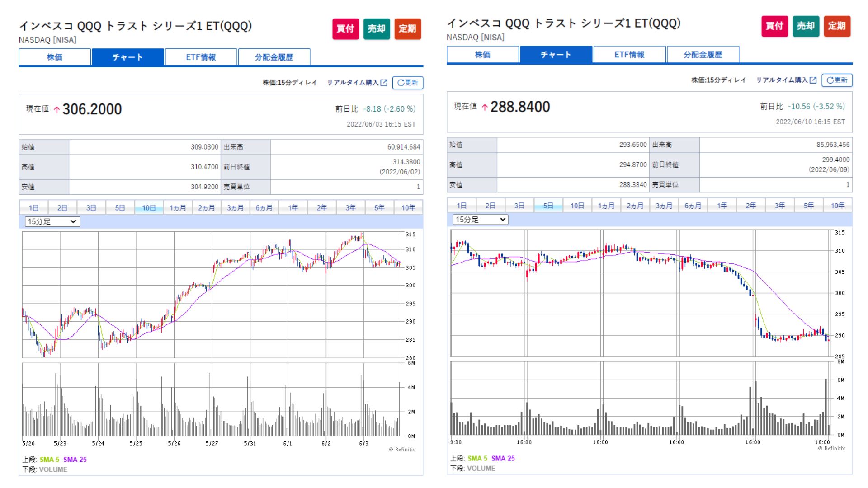Screen dimensions: 868x488
Task: Select 6カ月 range in right chart
Action: (x=693, y=206)
